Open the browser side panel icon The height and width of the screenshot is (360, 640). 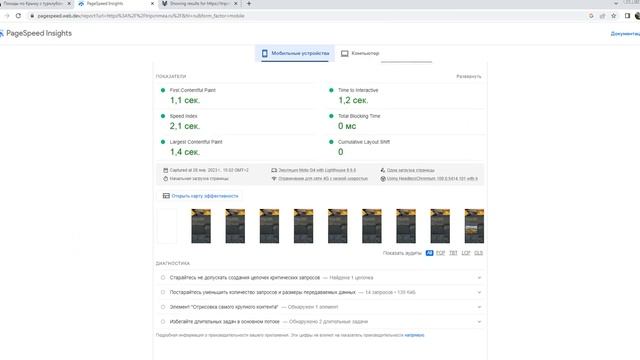627,16
